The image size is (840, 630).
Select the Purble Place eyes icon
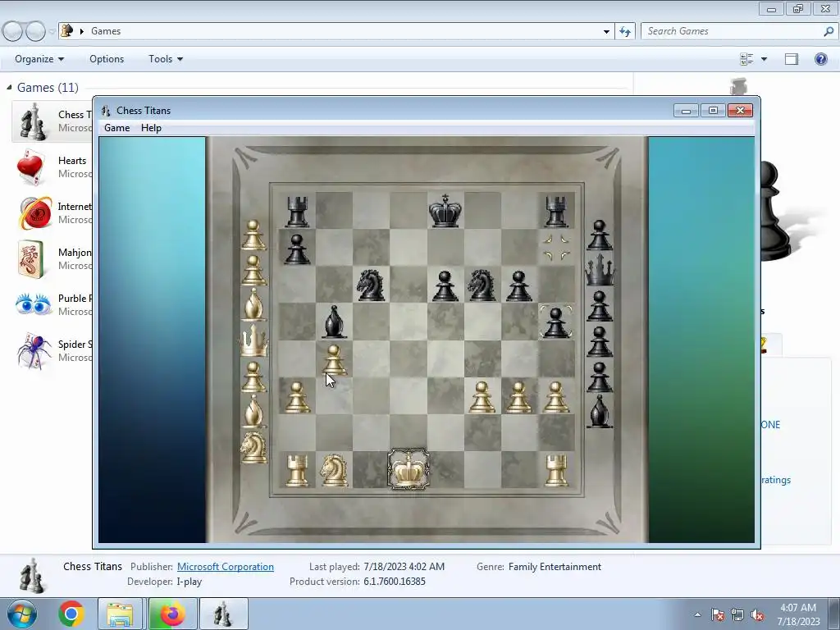coord(33,304)
